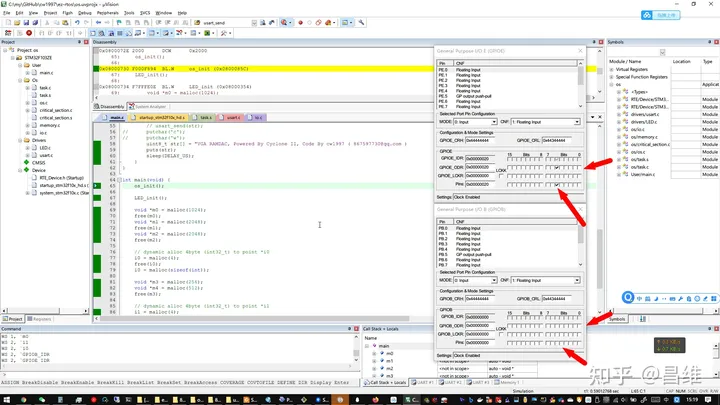Click the Windows Start button

(x=6, y=400)
